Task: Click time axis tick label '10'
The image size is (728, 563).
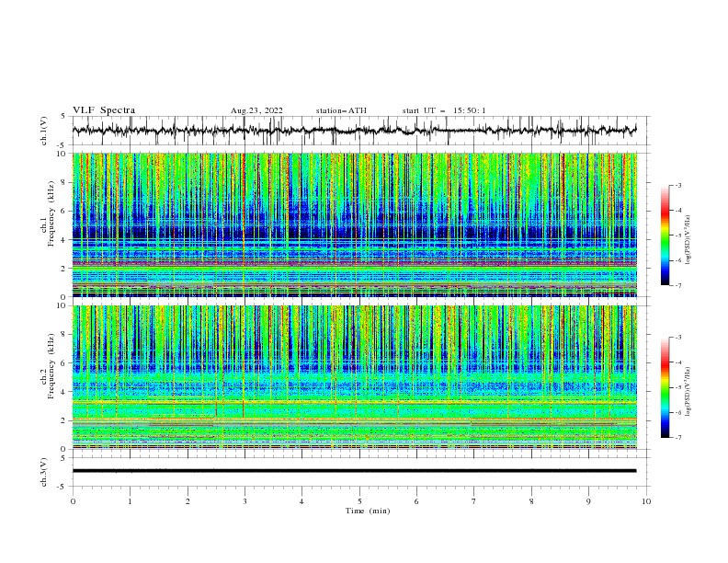Action: [646, 501]
